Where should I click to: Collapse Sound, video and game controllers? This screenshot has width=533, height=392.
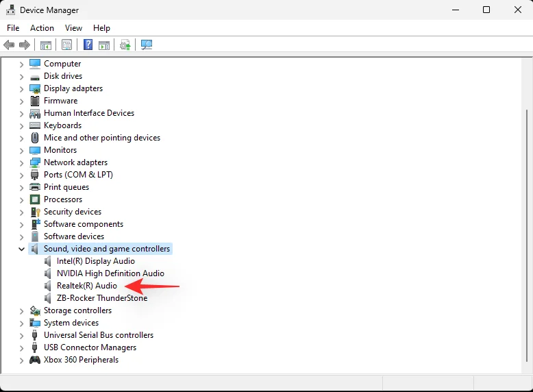click(21, 249)
